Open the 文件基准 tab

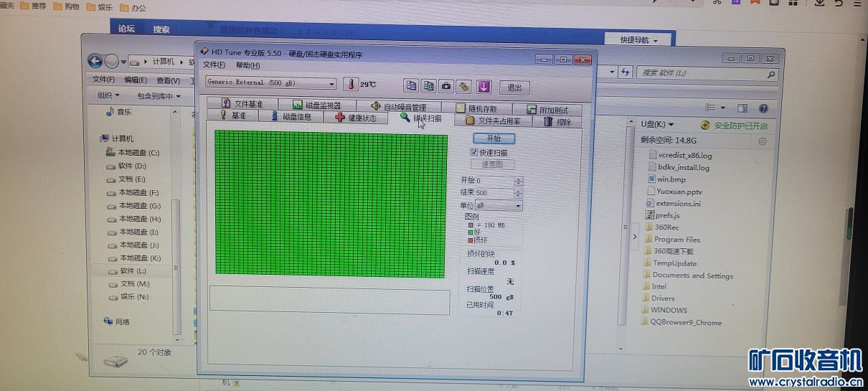(242, 104)
